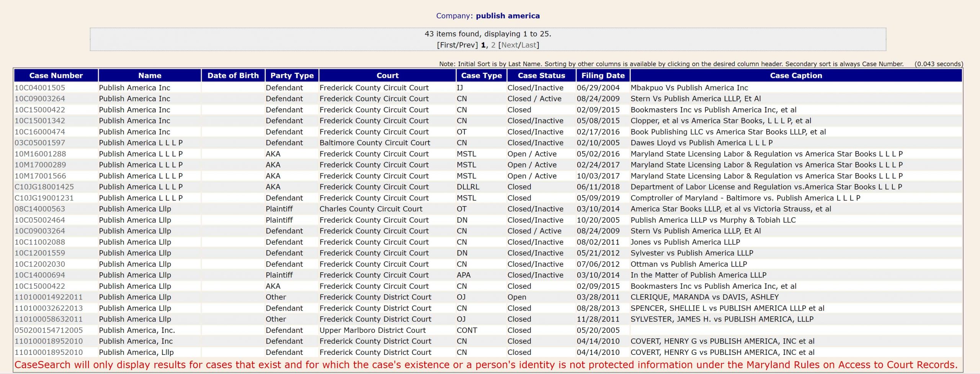Sort by Case Caption column header
Image resolution: width=980 pixels, height=374 pixels.
coord(795,75)
